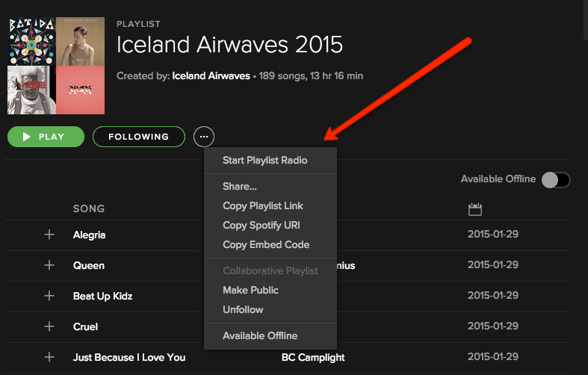Add Queen with its plus icon

click(49, 265)
